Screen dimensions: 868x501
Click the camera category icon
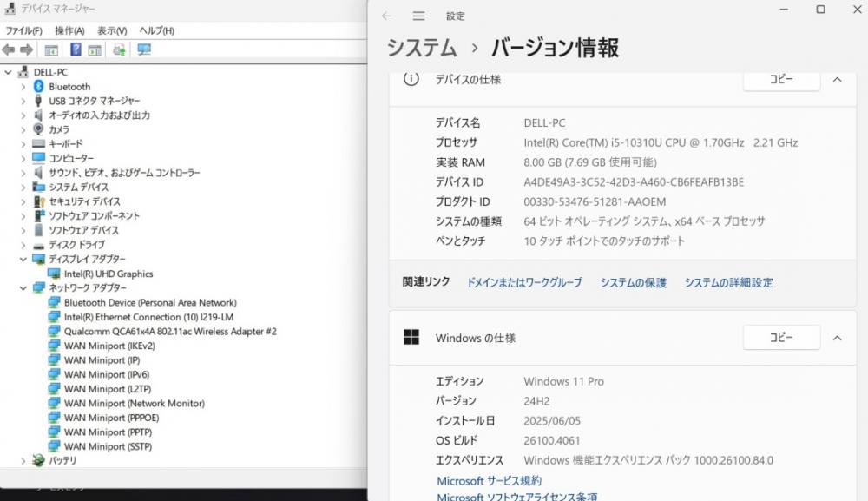(x=38, y=129)
